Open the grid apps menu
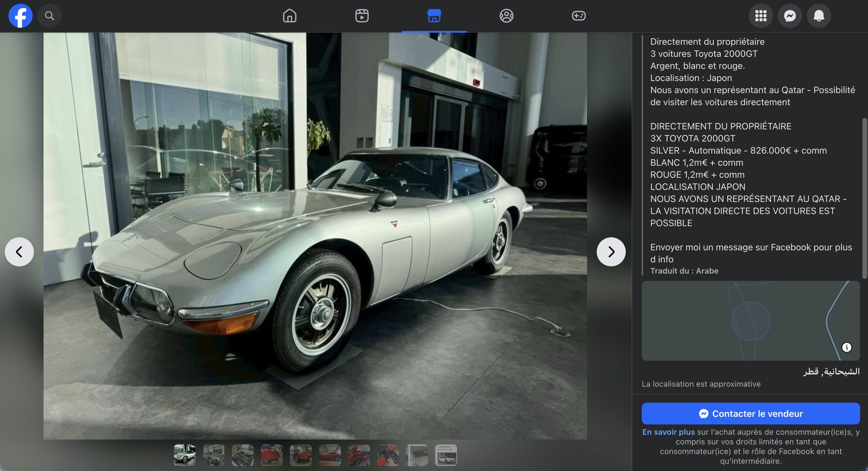 (761, 16)
